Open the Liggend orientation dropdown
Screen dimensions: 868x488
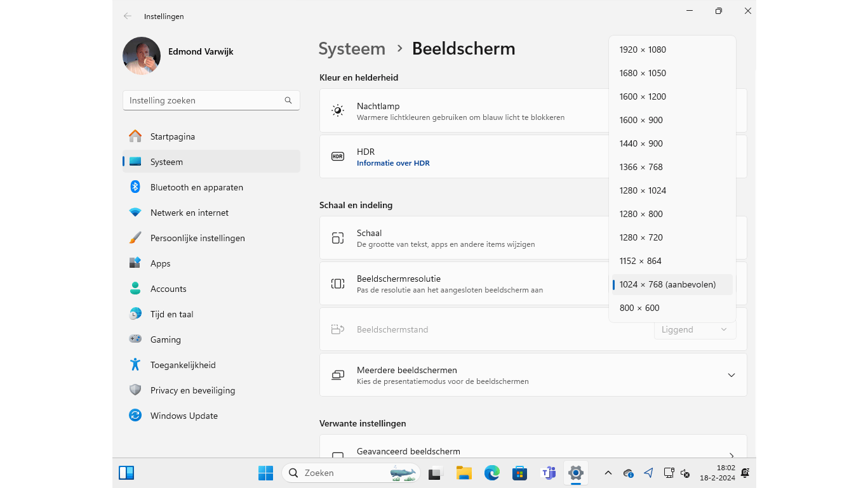click(x=695, y=329)
